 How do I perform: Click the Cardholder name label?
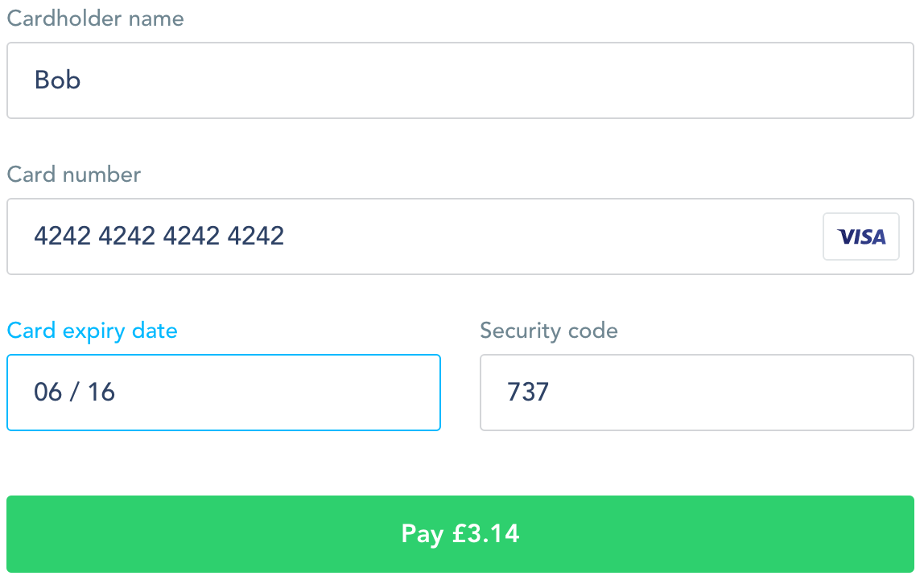95,18
